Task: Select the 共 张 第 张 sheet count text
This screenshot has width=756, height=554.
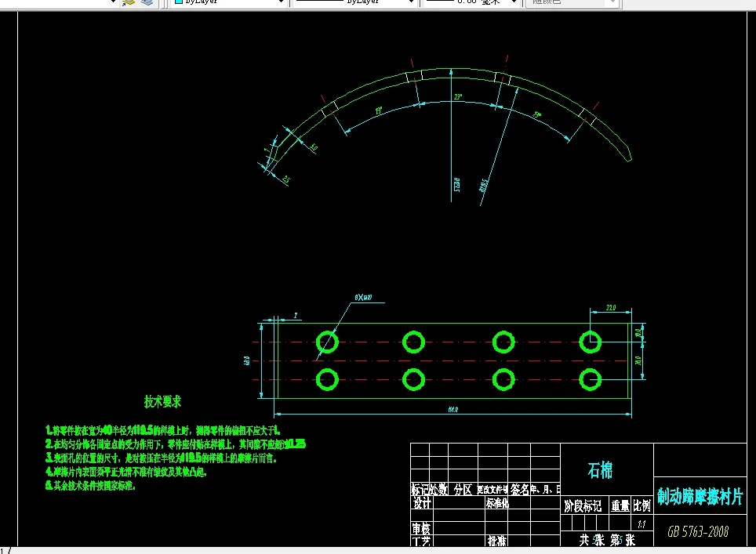Action: [607, 540]
